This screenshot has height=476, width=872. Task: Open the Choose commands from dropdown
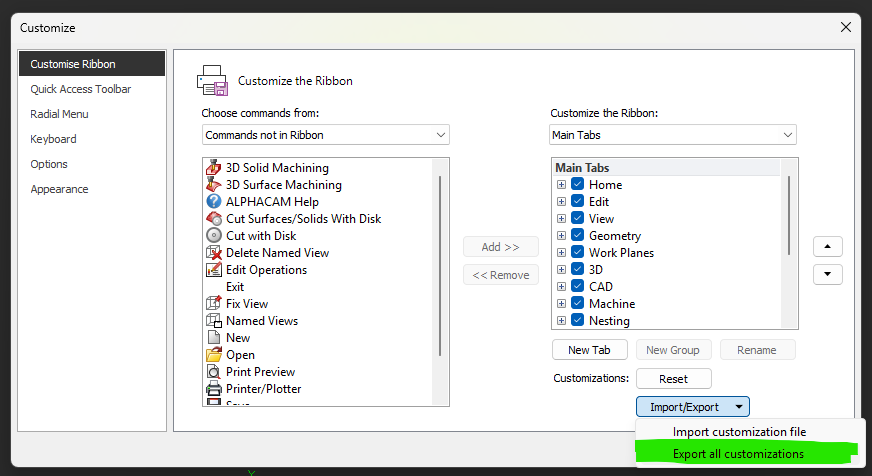tap(325, 135)
